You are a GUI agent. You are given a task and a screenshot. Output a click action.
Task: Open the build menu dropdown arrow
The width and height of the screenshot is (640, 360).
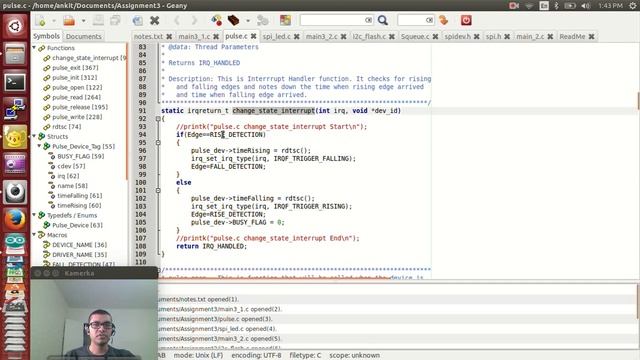coord(248,20)
